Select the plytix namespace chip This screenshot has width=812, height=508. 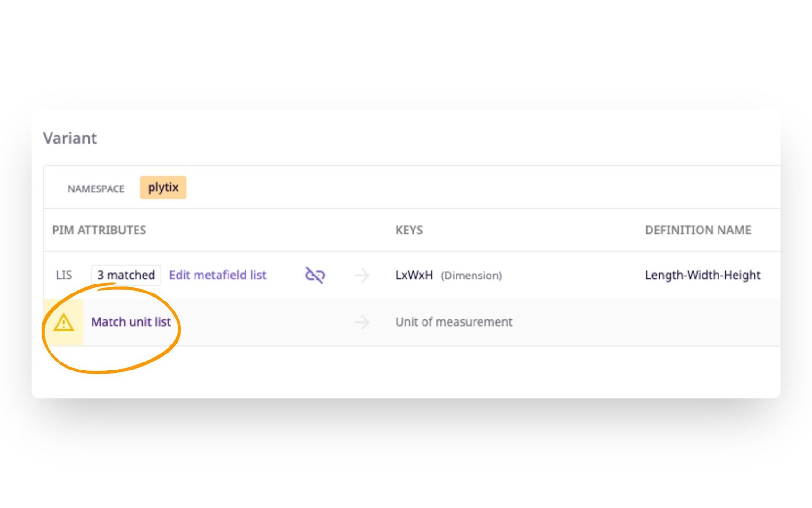coord(163,188)
